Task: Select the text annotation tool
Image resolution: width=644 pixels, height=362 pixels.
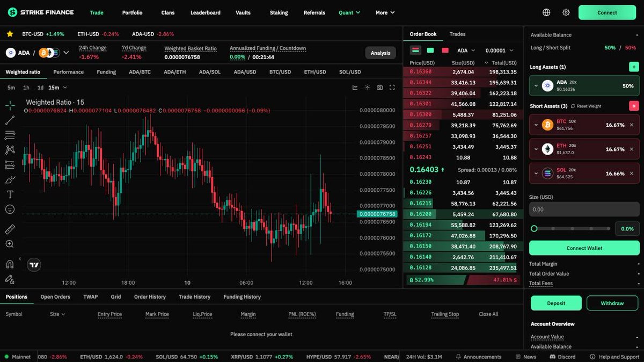Action: coord(10,194)
